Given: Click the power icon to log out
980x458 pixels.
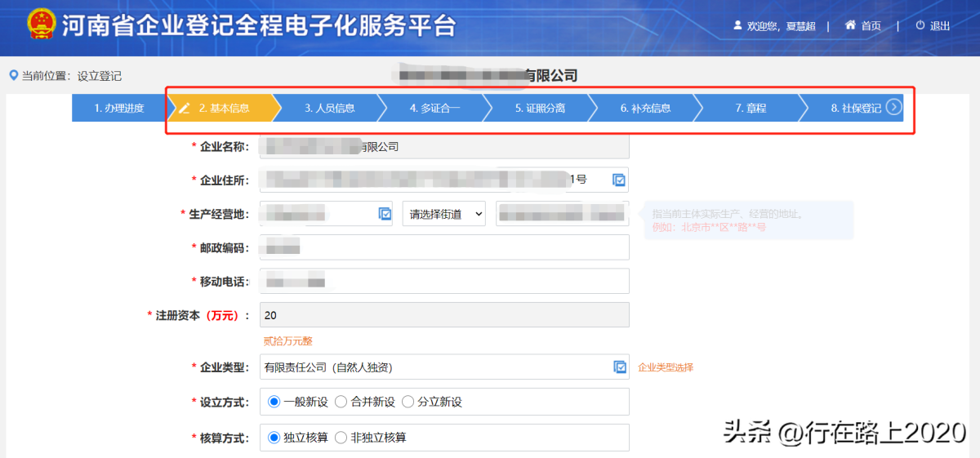Looking at the screenshot, I should (920, 25).
